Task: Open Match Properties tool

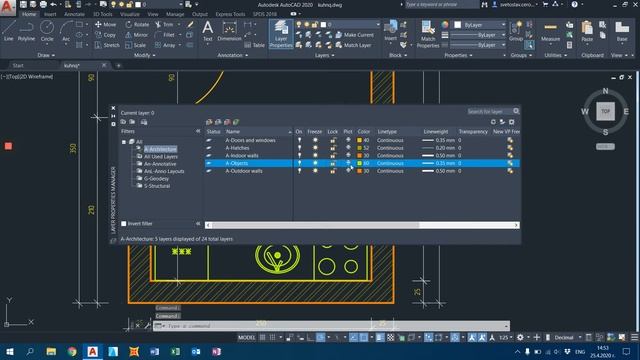Action: [428, 34]
